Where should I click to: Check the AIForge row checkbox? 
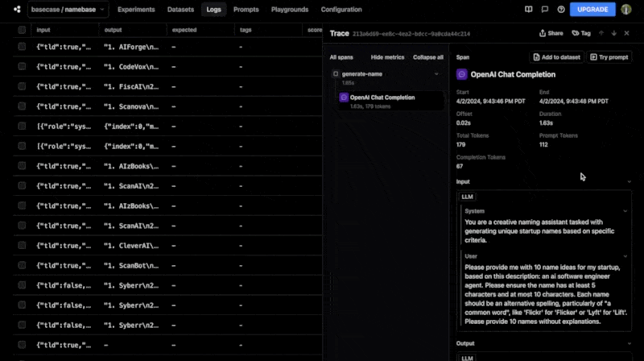tap(22, 47)
